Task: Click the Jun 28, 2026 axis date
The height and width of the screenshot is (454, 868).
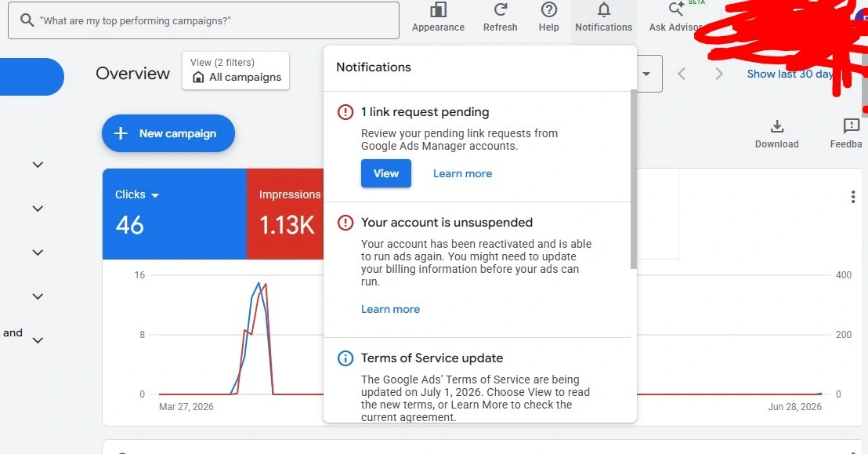Action: click(794, 407)
